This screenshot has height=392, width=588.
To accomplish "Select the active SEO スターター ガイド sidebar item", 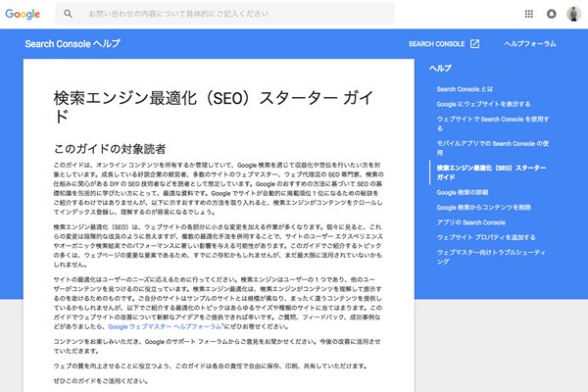I will (491, 172).
